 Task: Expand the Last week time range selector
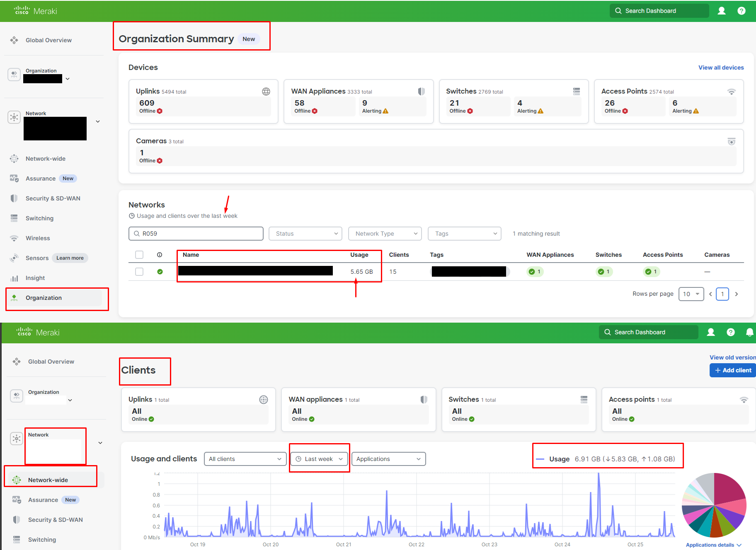[319, 458]
